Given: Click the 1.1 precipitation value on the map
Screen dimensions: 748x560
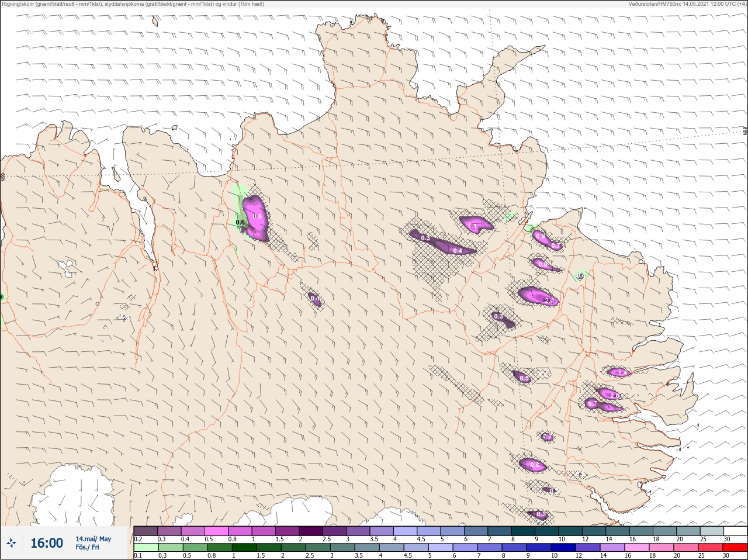Looking at the screenshot, I should [473, 226].
